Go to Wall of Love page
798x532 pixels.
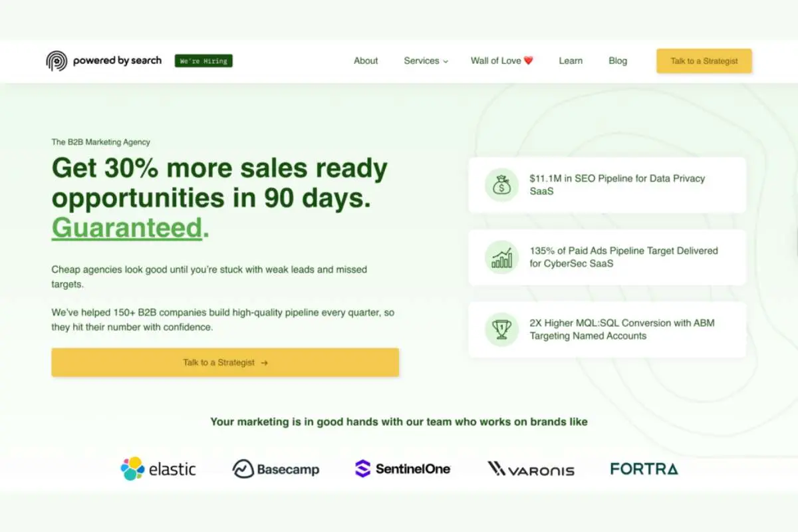click(x=502, y=61)
